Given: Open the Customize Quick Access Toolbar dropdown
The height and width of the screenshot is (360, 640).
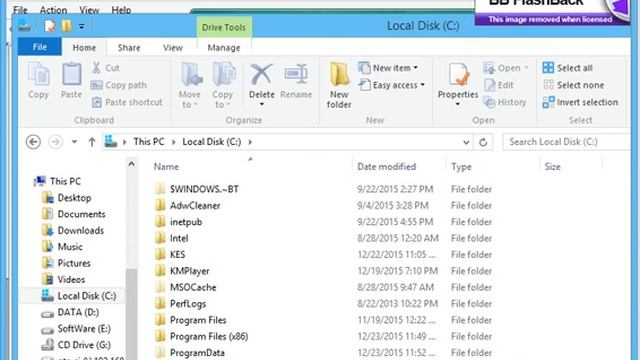Looking at the screenshot, I should (x=82, y=27).
